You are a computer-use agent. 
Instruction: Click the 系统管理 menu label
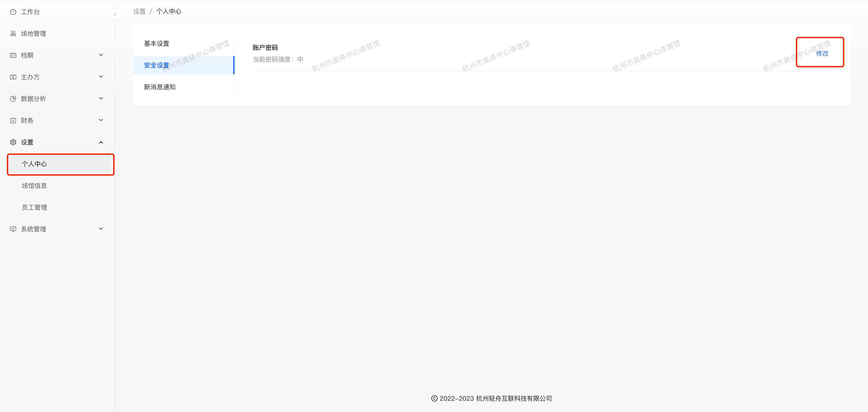coord(33,229)
